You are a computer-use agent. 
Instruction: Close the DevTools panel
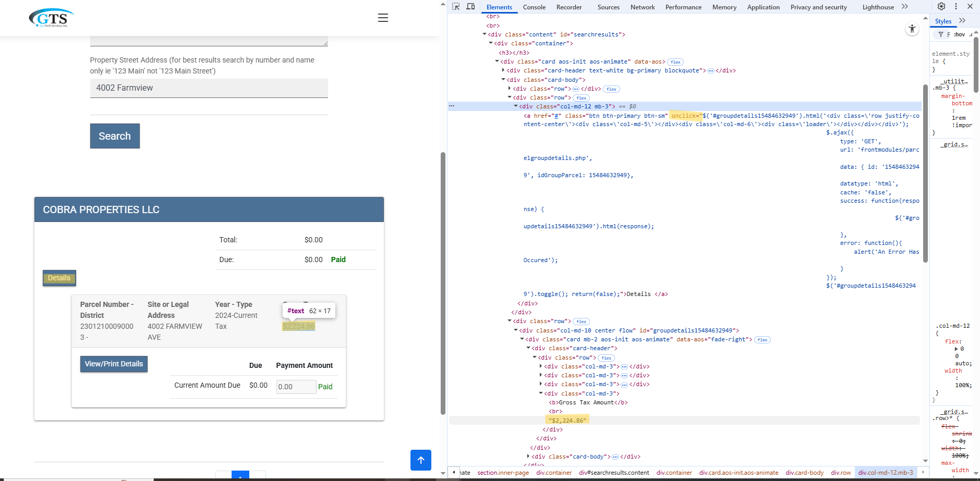[970, 6]
